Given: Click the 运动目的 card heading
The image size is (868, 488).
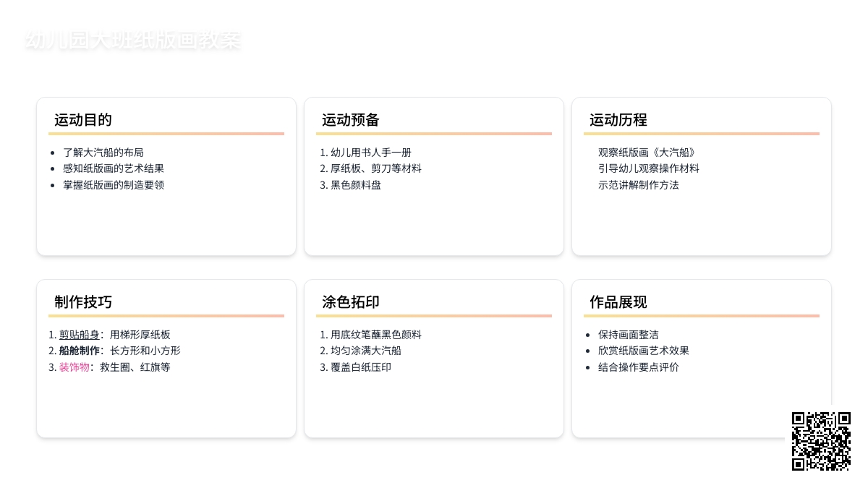Looking at the screenshot, I should click(83, 120).
